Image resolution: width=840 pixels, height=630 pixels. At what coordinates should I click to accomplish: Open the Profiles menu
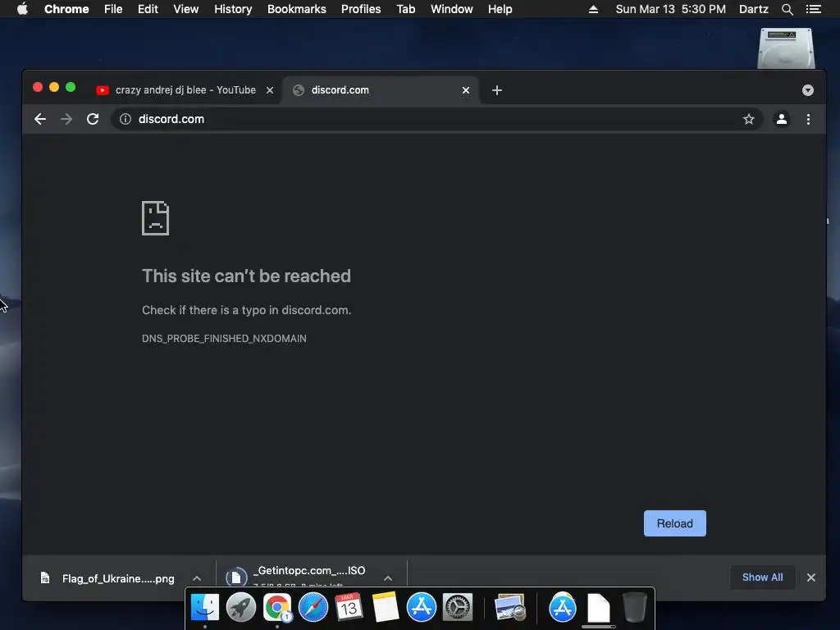pos(361,9)
